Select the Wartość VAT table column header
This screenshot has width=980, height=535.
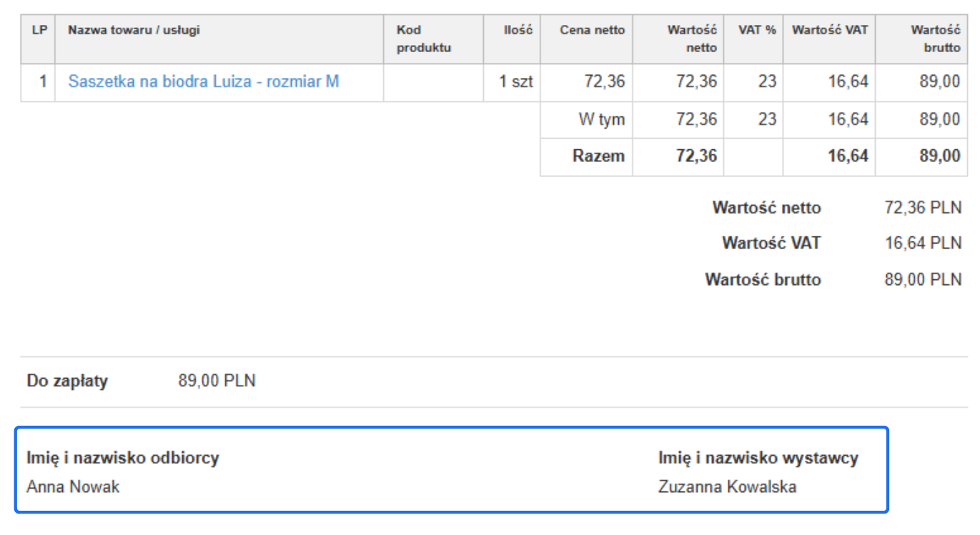coord(829,30)
